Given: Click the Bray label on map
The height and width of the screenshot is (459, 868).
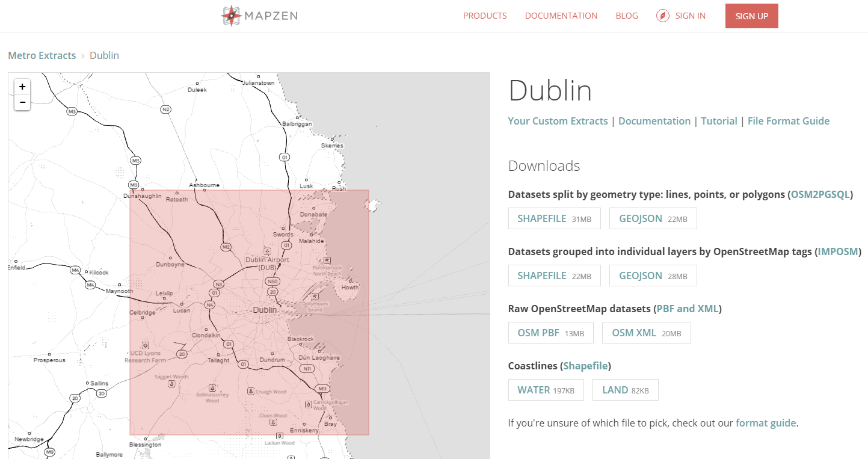Looking at the screenshot, I should pyautogui.click(x=331, y=424).
